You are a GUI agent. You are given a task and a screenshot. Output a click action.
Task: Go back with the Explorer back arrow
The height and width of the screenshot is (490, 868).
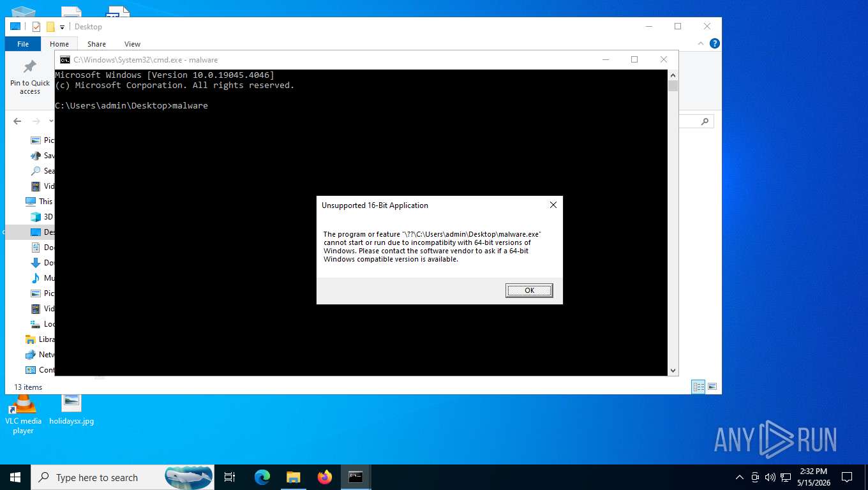(x=17, y=121)
